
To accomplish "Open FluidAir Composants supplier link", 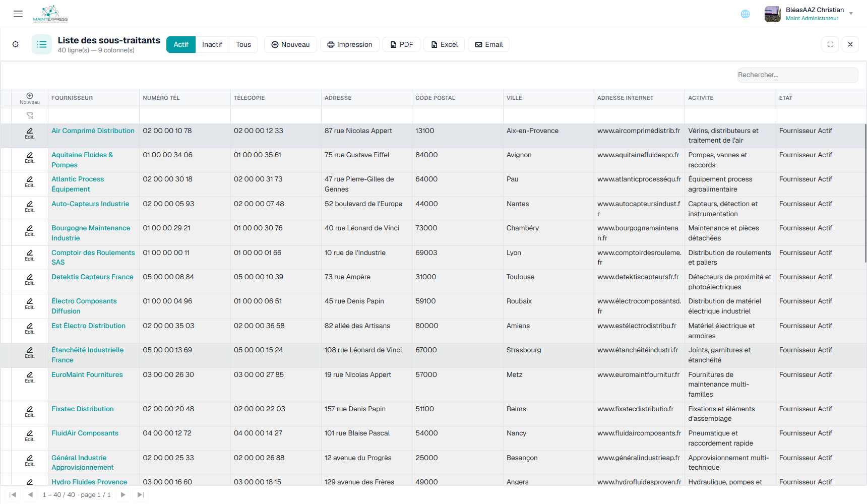I will point(85,433).
